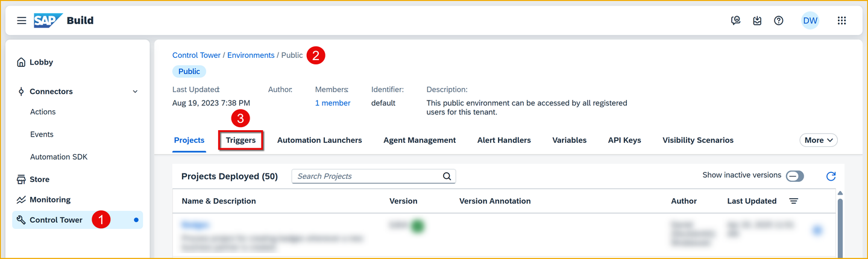Click the Control Tower wrench icon
The image size is (868, 259).
(x=21, y=220)
